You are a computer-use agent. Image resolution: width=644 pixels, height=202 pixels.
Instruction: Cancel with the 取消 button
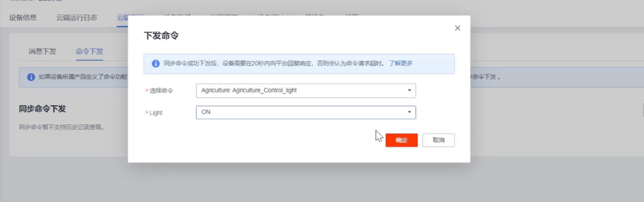pyautogui.click(x=438, y=140)
